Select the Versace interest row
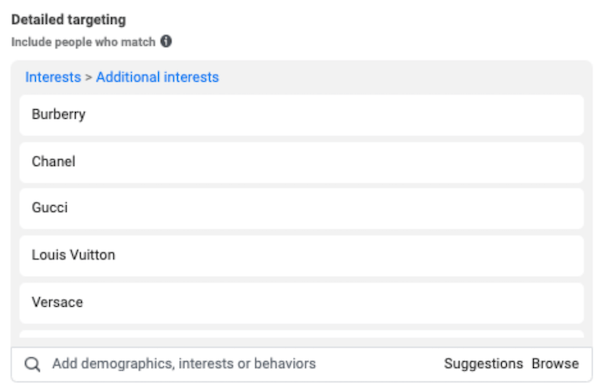Screen dimensions: 600x389 click(302, 303)
